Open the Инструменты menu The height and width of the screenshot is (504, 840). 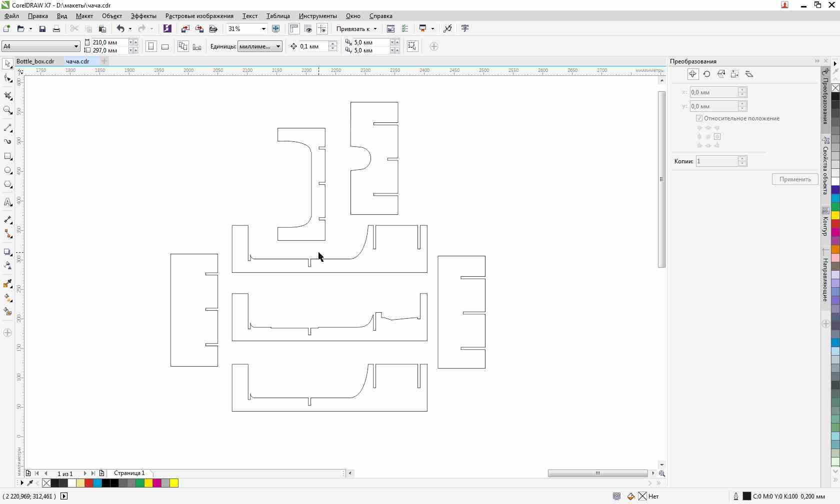click(317, 16)
